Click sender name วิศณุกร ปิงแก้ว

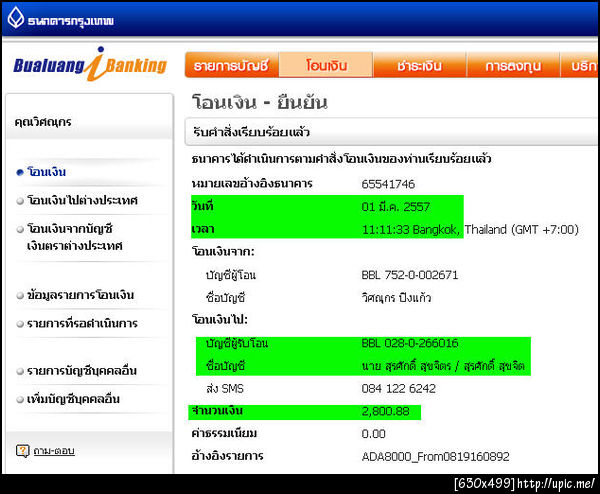click(x=396, y=297)
